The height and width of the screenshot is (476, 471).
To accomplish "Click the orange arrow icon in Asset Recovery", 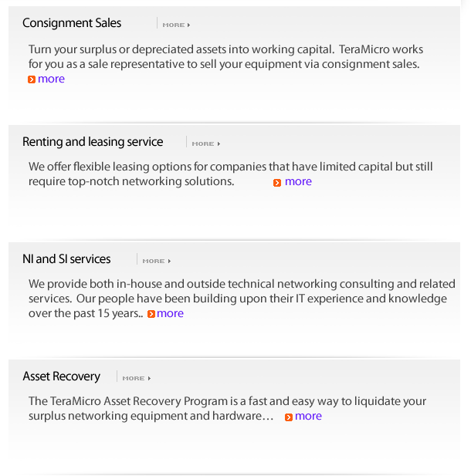I will coord(289,417).
